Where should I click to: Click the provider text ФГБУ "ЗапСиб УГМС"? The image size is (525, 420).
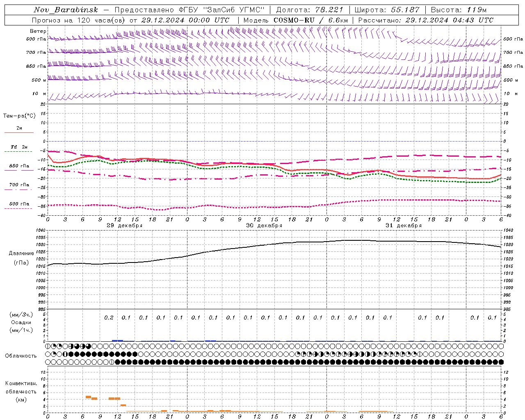point(222,10)
